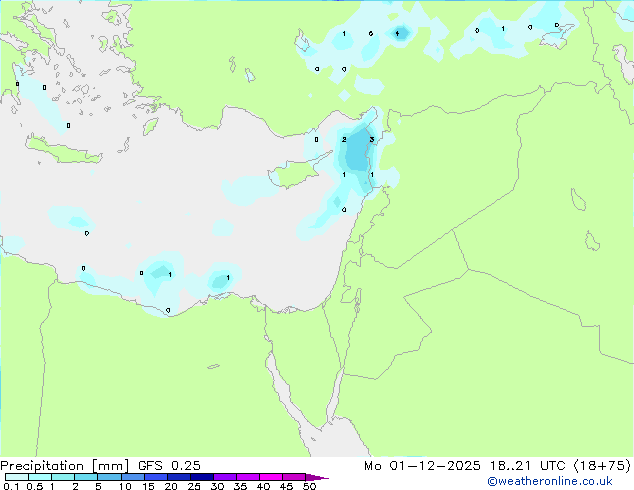
Task: Pick the lightest 0.1–0.5 mm legend swatch
Action: tap(17, 477)
